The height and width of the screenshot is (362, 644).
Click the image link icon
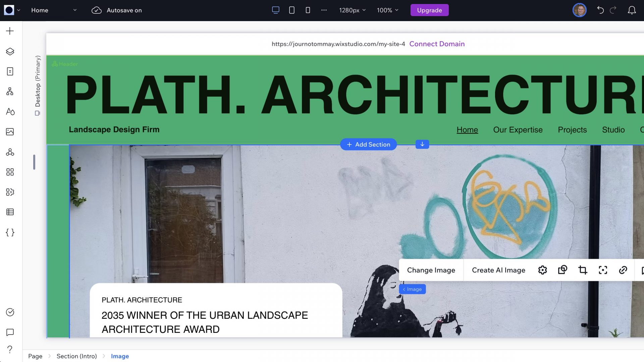click(x=623, y=270)
